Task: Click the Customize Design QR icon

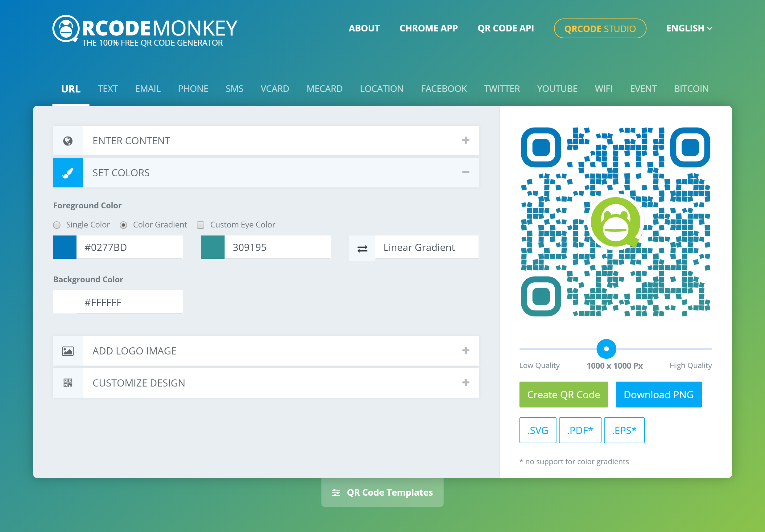Action: 68,383
